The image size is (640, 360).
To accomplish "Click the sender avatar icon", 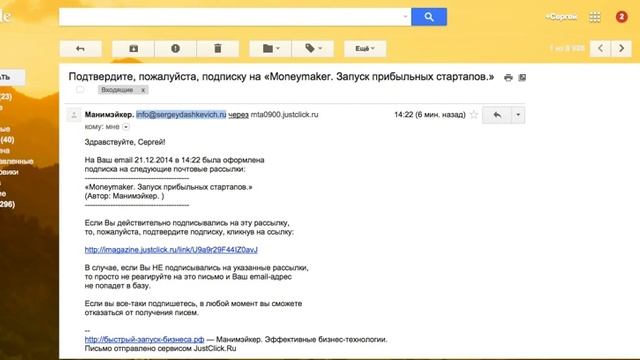I will (x=74, y=116).
